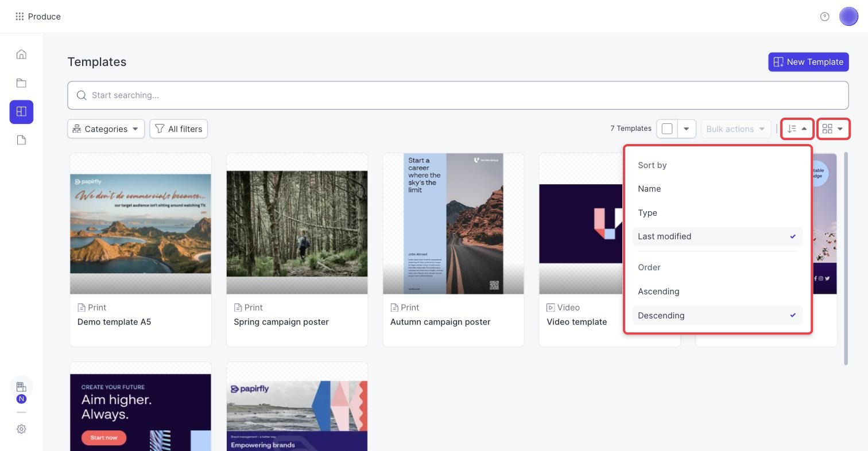The image size is (868, 451).
Task: Open the Autumn campaign poster thumbnail
Action: (454, 224)
